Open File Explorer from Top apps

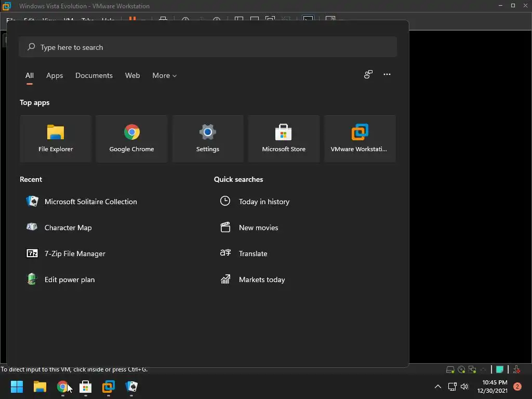55,138
